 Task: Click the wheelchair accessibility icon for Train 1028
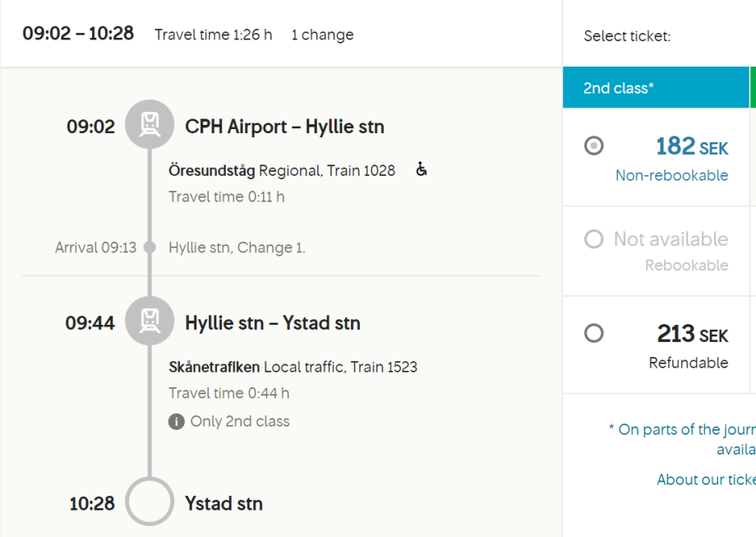[x=422, y=169]
